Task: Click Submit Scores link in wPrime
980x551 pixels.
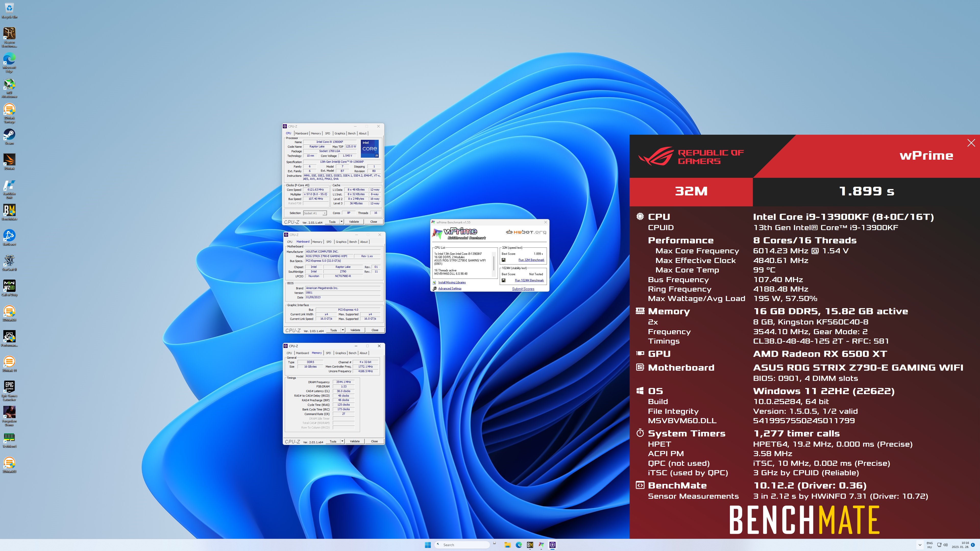Action: coord(523,289)
